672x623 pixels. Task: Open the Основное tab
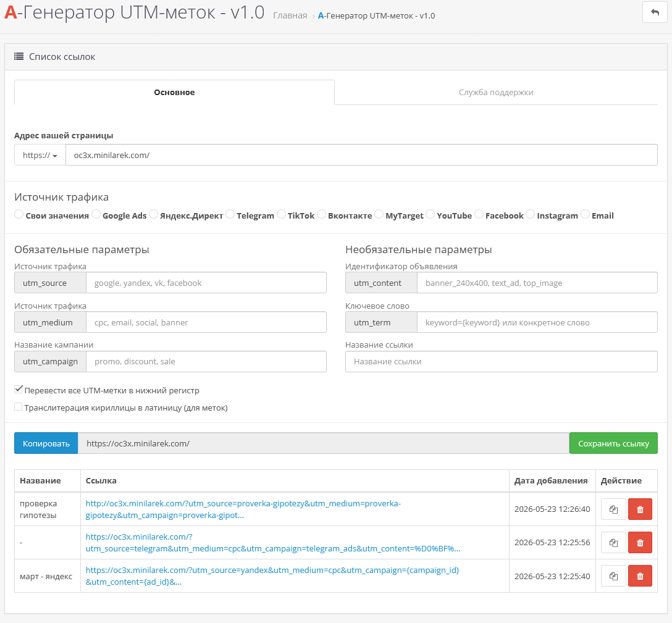coord(174,92)
